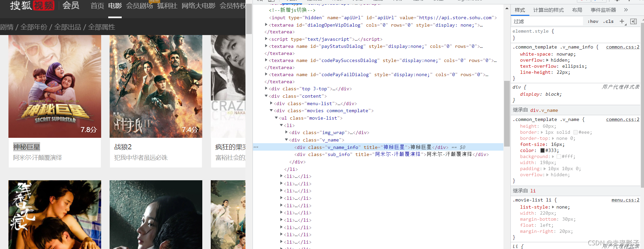Expand the border shorthand in .v_name rule

tap(542, 132)
